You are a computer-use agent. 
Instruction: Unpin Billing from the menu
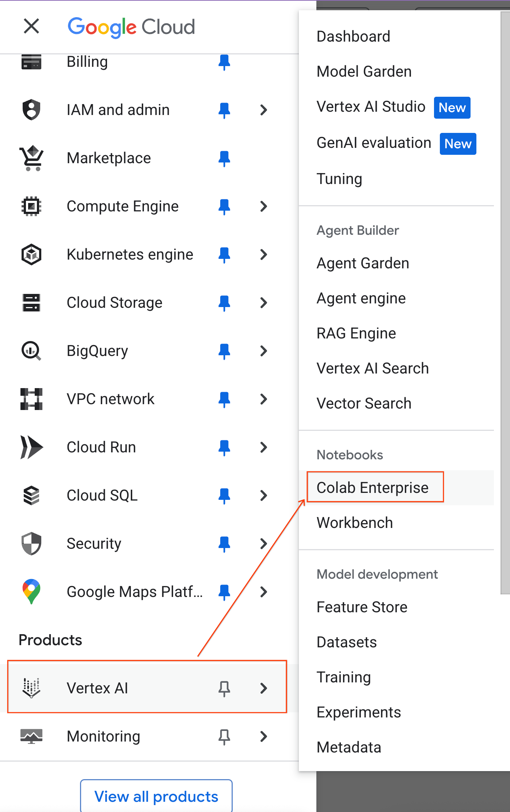pyautogui.click(x=225, y=62)
